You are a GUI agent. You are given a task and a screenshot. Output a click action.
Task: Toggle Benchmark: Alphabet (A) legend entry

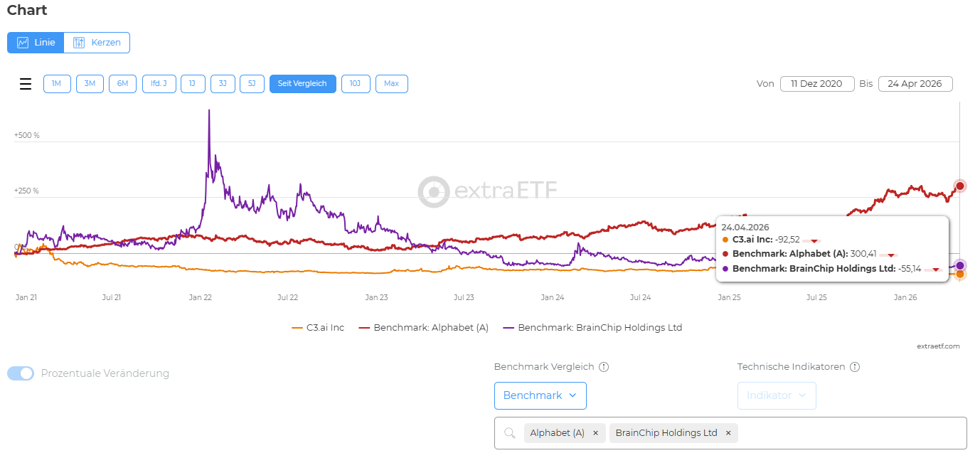423,328
